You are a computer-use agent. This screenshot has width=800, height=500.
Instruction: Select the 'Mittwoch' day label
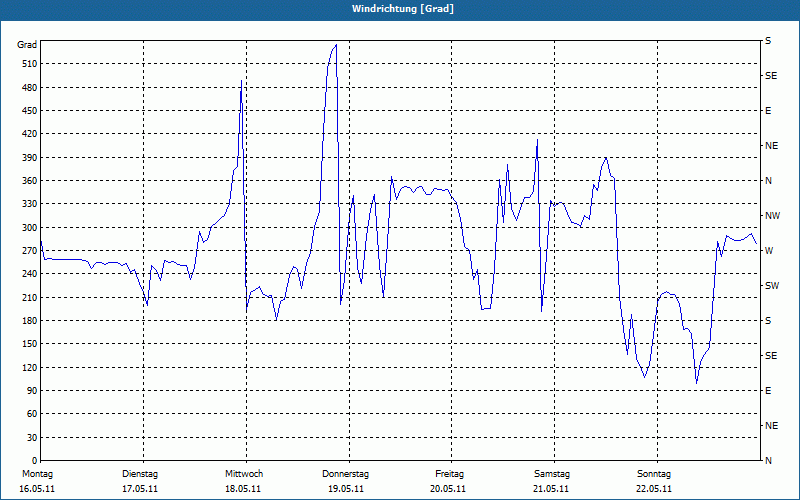click(244, 474)
